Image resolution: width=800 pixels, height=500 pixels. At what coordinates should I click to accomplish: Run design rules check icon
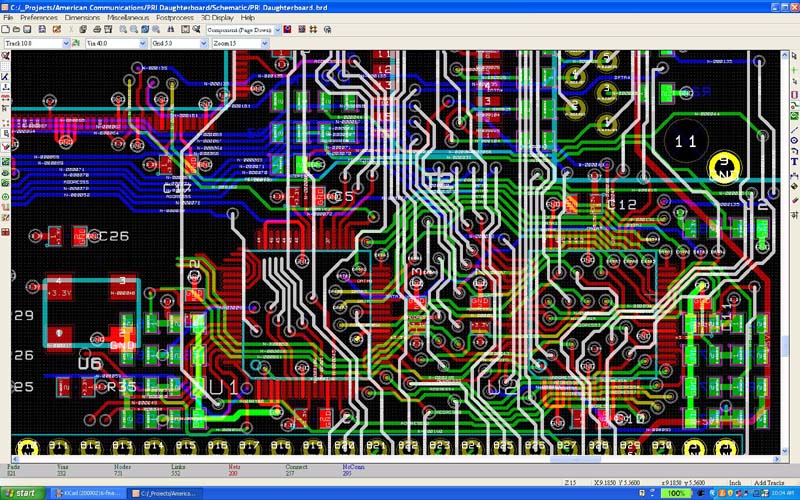pyautogui.click(x=196, y=30)
